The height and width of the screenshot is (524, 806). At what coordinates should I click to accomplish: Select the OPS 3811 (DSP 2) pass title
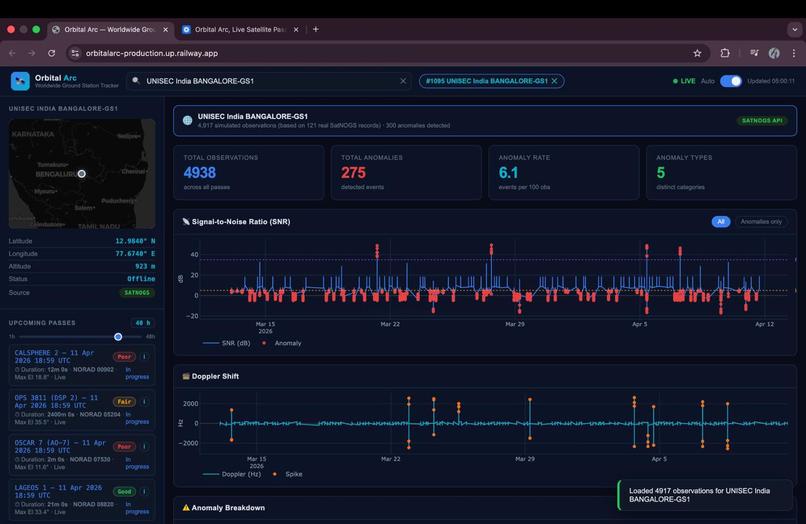(56, 402)
